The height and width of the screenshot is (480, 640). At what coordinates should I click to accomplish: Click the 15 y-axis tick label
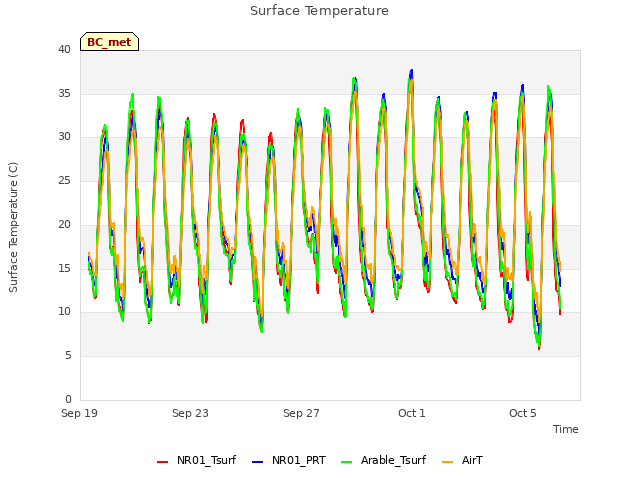coord(64,268)
